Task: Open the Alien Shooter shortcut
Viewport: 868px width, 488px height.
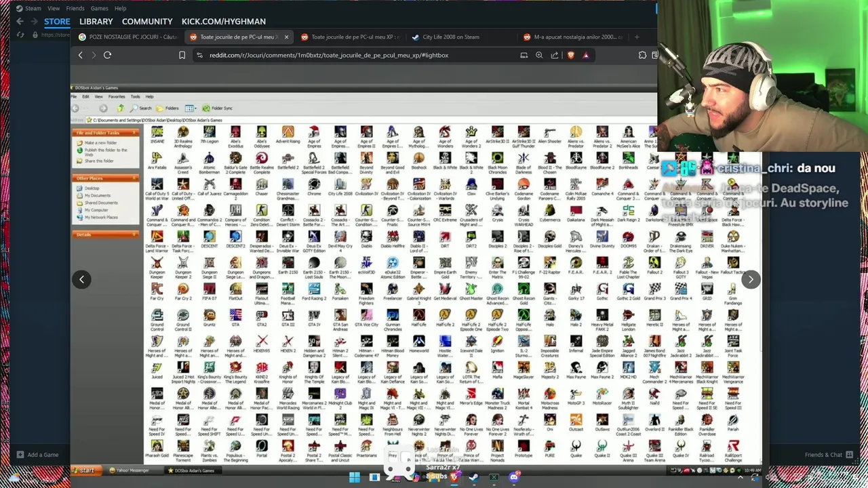Action: click(x=550, y=136)
